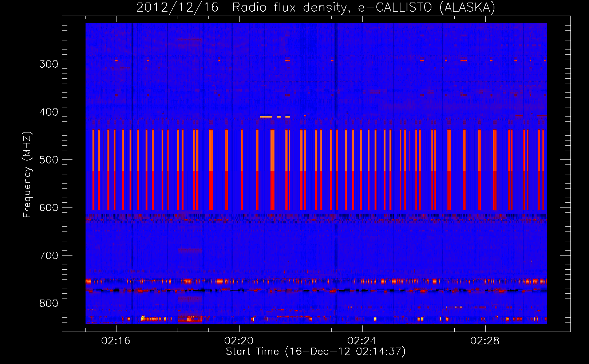Click the 02:20 time tick label
The width and height of the screenshot is (589, 364).
pos(239,341)
